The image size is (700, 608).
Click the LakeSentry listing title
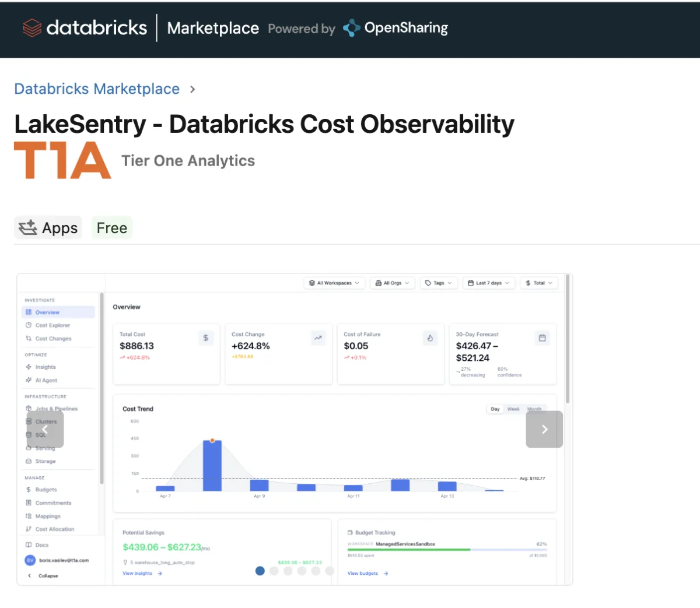click(264, 124)
